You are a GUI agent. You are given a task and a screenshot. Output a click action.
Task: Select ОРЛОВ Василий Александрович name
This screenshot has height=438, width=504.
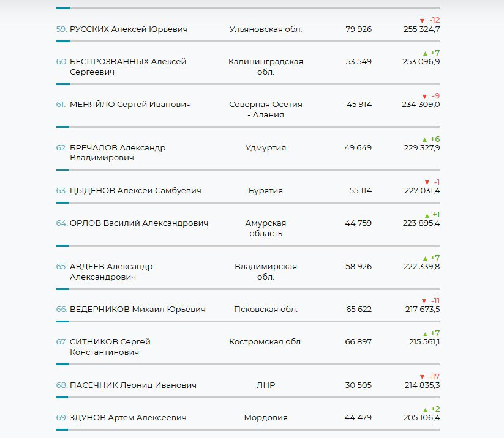[x=139, y=223]
